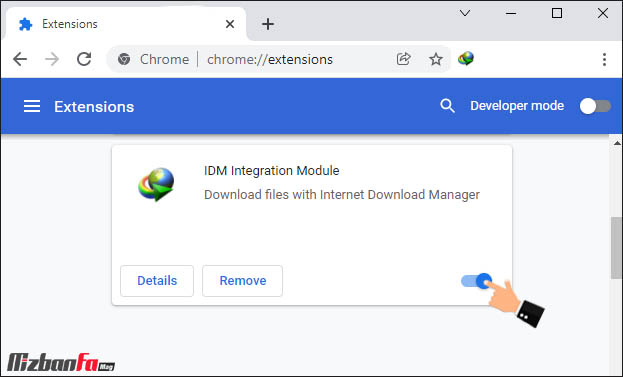Open Details for IDM Integration Module
Screen dimensions: 623x377
(157, 281)
